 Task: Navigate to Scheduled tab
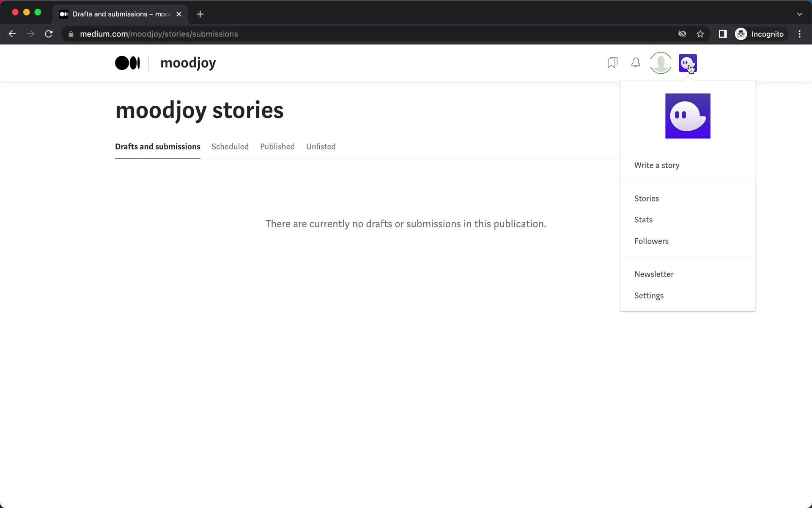pyautogui.click(x=230, y=146)
